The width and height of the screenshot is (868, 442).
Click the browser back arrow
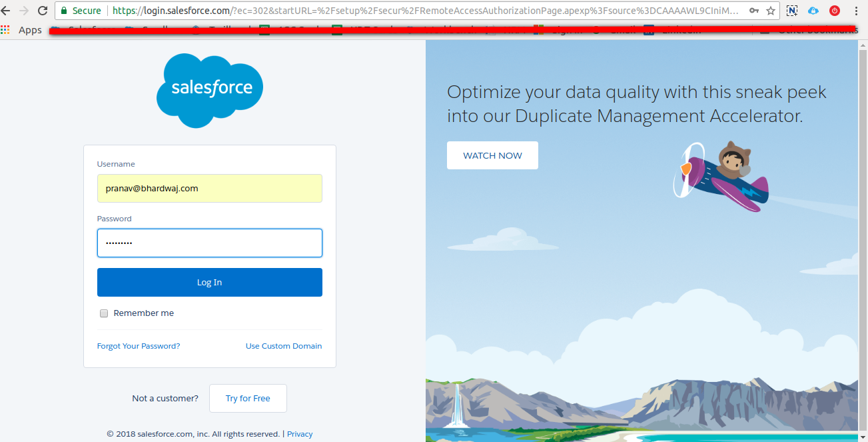pyautogui.click(x=6, y=11)
